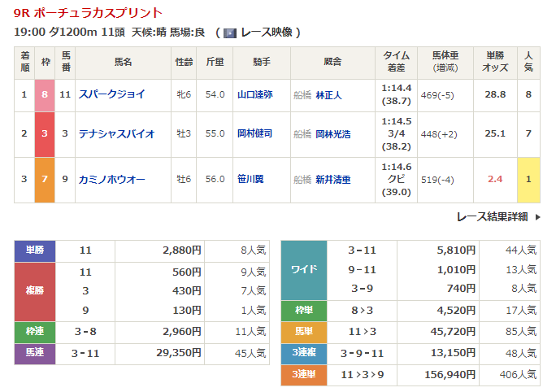Open the レース結果詳細 detailed results link
Screen dimensions: 556x392
click(x=492, y=217)
